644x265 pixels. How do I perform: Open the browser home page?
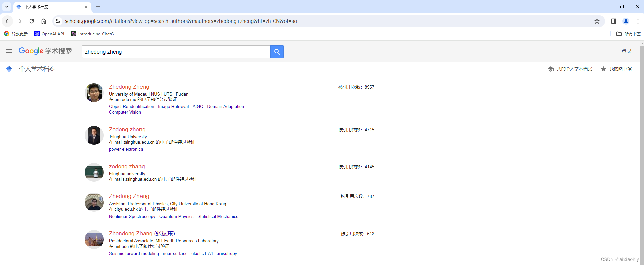[44, 21]
